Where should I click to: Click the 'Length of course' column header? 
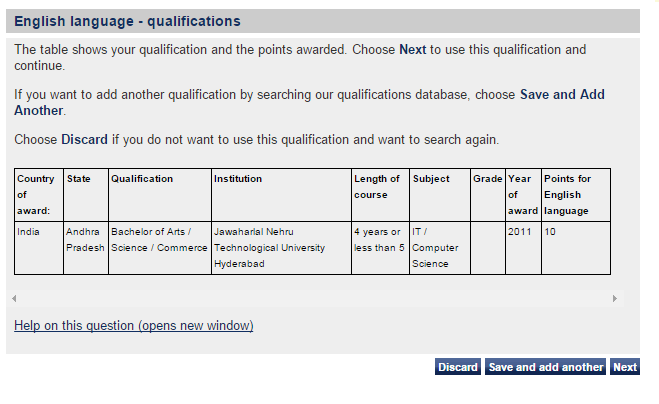378,187
